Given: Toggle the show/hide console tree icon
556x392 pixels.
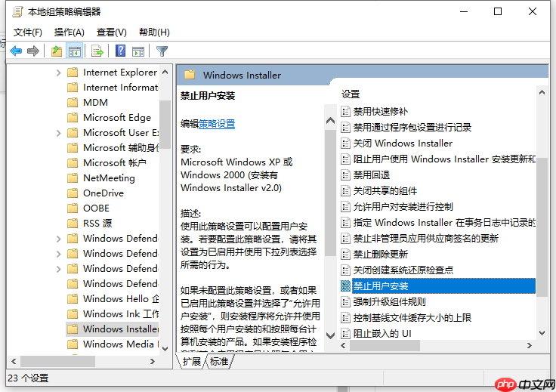Looking at the screenshot, I should tap(75, 51).
